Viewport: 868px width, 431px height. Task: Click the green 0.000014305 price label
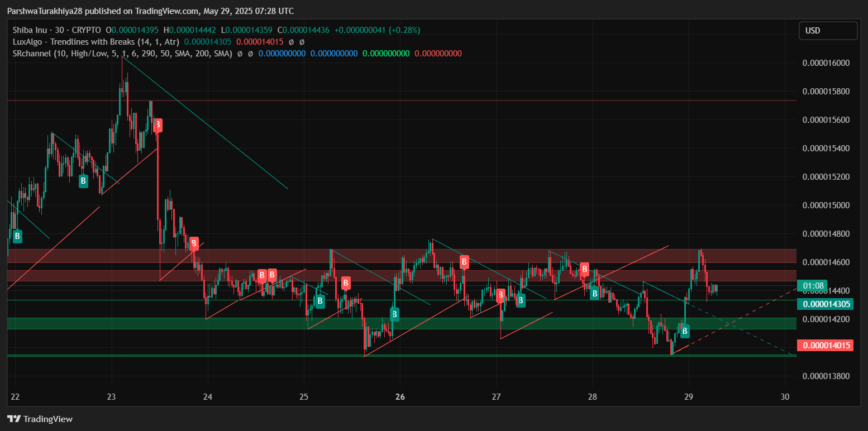(x=824, y=304)
